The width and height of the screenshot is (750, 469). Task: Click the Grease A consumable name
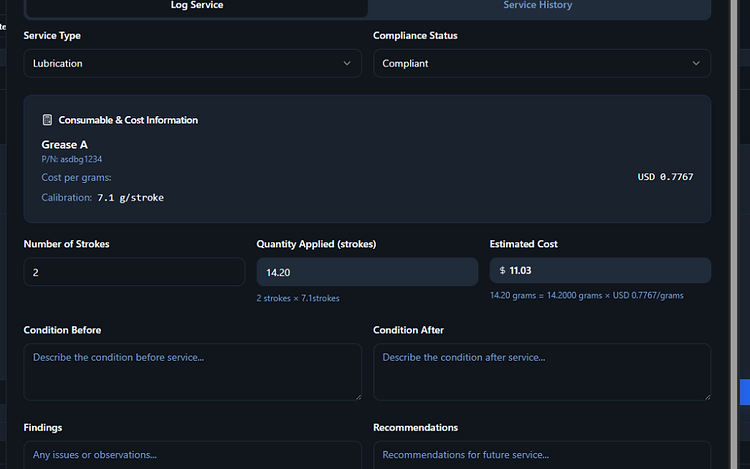[65, 144]
